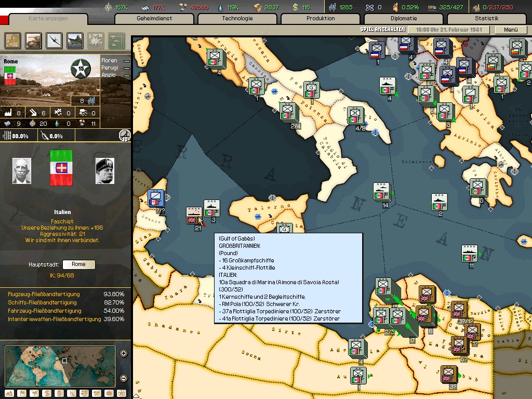Open the Geheimdienst tab

tap(154, 19)
